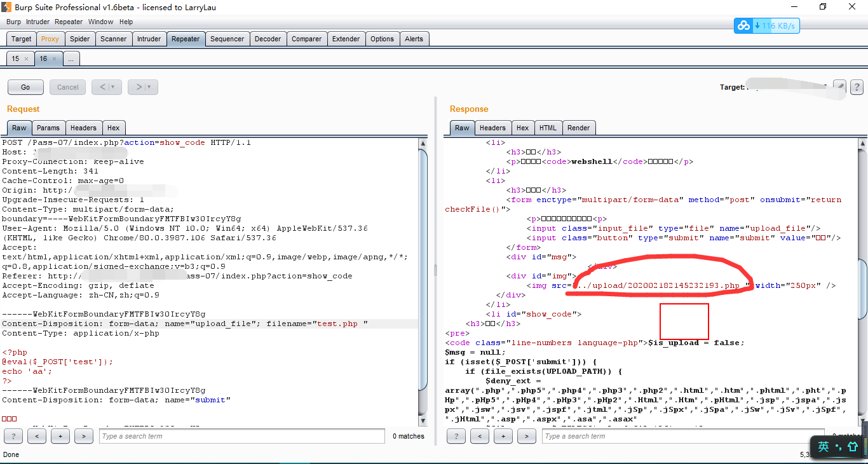Switch to the Sequencer tab
Image resolution: width=868 pixels, height=464 pixels.
pos(227,39)
